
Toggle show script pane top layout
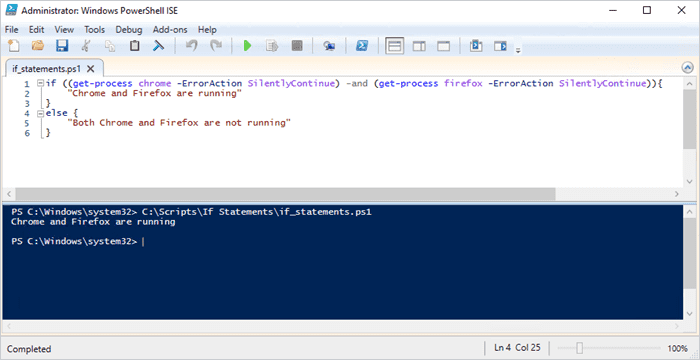[x=395, y=46]
